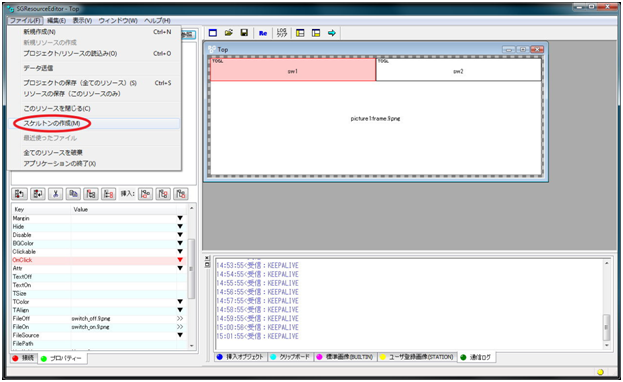Select the sw2 toggle in Top window
The height and width of the screenshot is (382, 623).
(458, 70)
